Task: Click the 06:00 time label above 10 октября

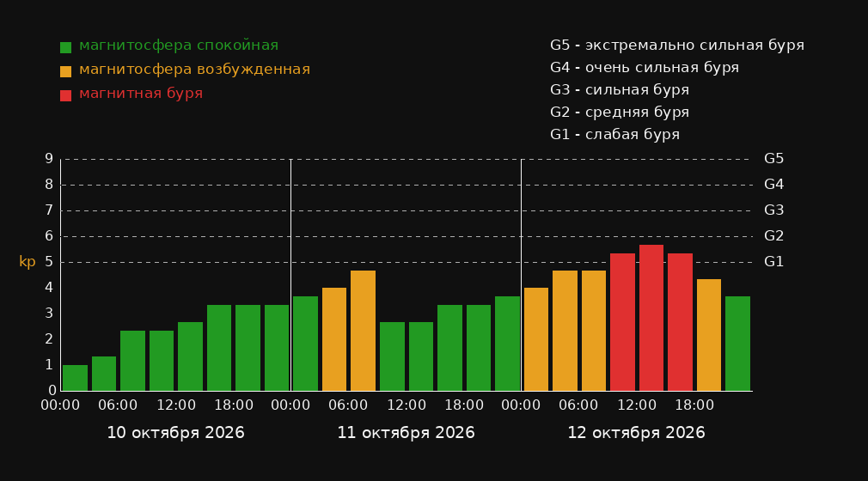Action: 118,405
